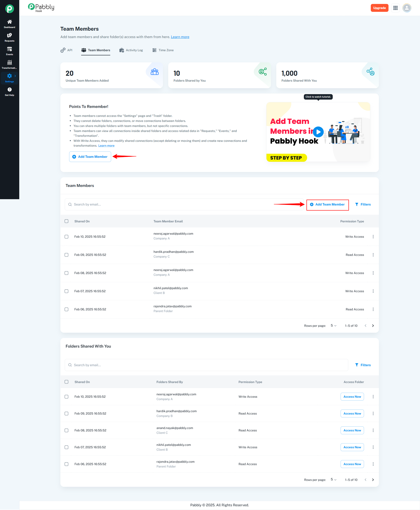This screenshot has height=510, width=420.
Task: Switch to the API tab
Action: point(66,50)
